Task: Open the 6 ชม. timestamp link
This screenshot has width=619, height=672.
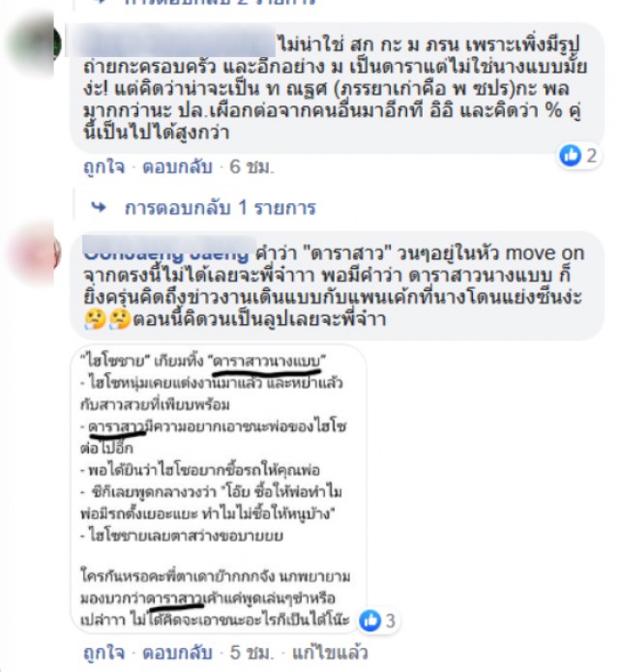Action: pos(251,166)
